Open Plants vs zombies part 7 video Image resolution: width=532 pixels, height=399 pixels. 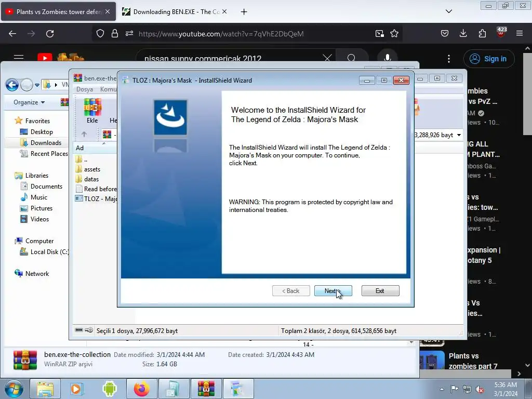pyautogui.click(x=473, y=361)
